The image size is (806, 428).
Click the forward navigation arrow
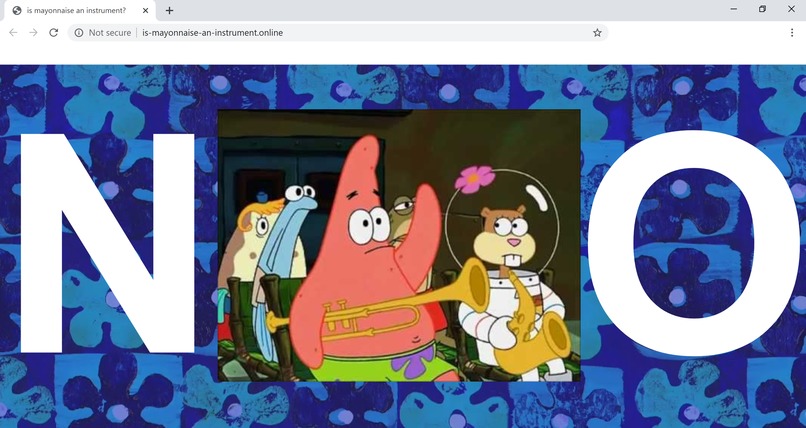33,32
